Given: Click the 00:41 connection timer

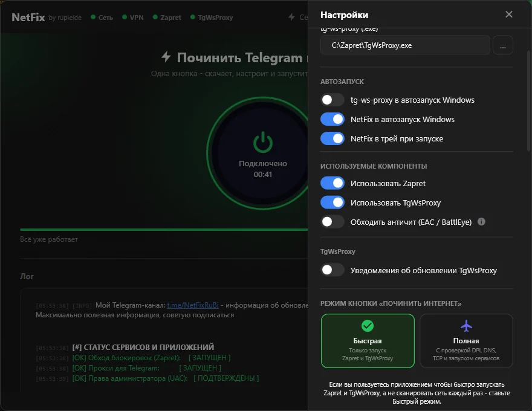Looking at the screenshot, I should tap(263, 174).
